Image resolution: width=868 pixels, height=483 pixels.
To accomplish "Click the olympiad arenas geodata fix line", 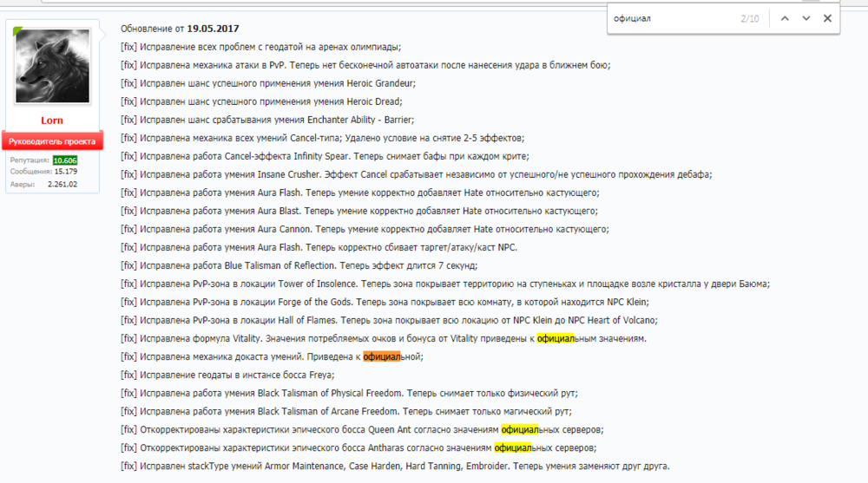I will (260, 47).
